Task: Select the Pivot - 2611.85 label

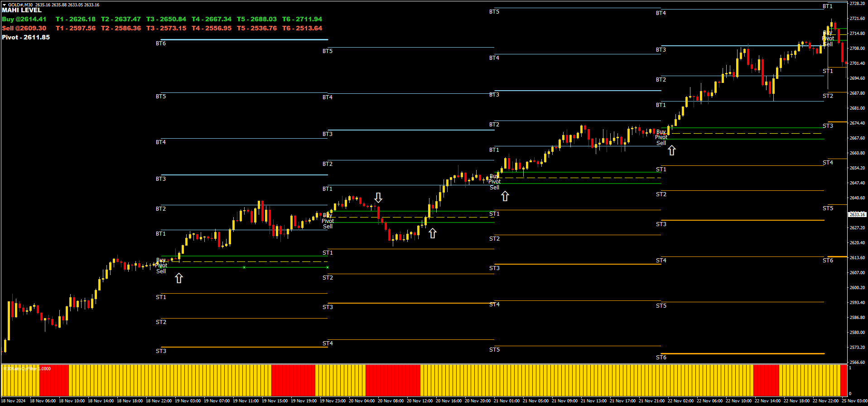Action: click(26, 37)
